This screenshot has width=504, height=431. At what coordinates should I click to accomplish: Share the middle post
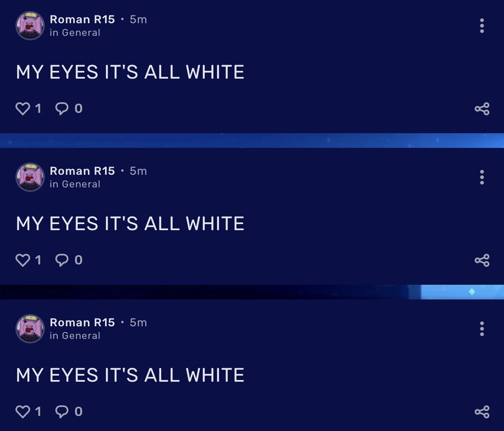[482, 260]
